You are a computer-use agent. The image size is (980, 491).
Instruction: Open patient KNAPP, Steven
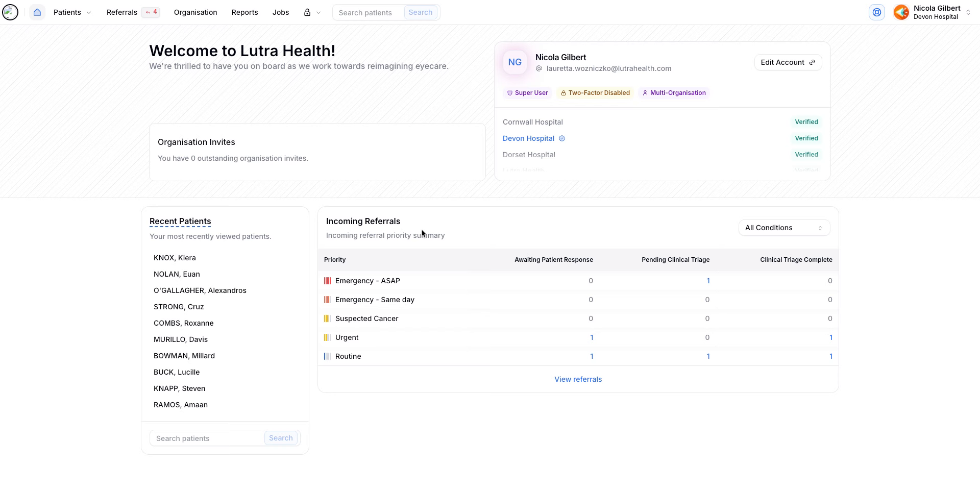[180, 388]
